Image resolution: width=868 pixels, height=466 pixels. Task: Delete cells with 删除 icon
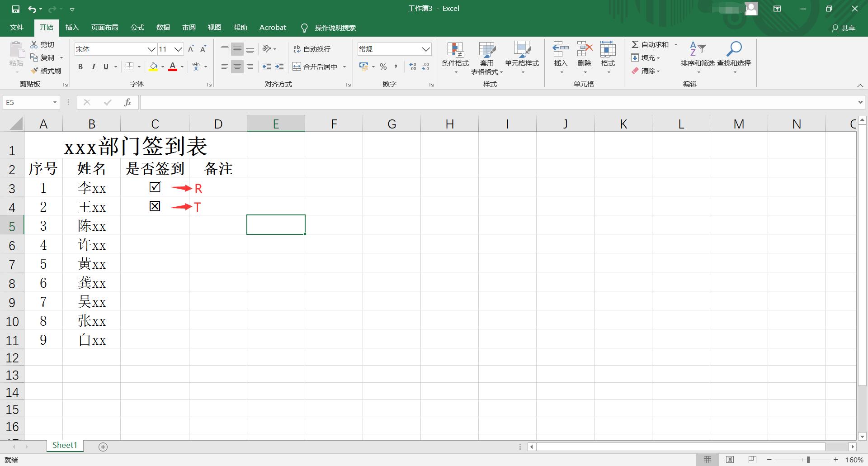(585, 49)
